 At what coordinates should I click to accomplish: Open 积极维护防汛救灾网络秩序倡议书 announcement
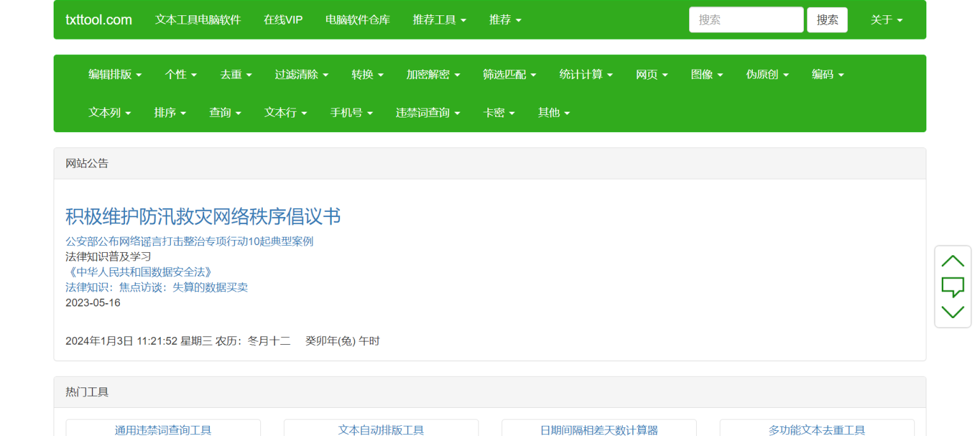[203, 217]
